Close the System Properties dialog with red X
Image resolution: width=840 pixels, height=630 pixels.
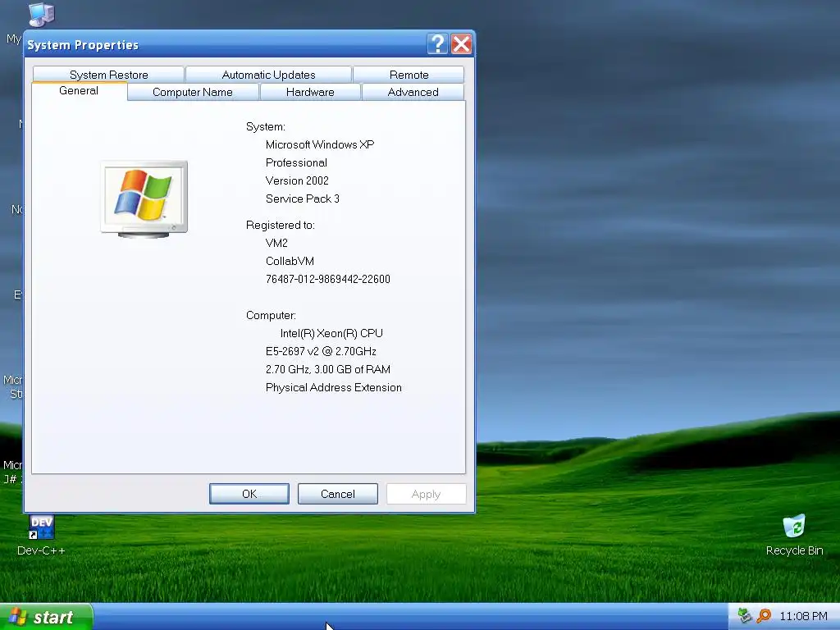coord(461,44)
